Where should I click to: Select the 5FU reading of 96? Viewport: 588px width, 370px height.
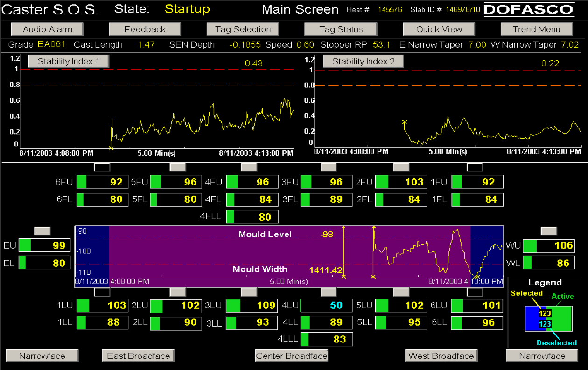pyautogui.click(x=176, y=182)
